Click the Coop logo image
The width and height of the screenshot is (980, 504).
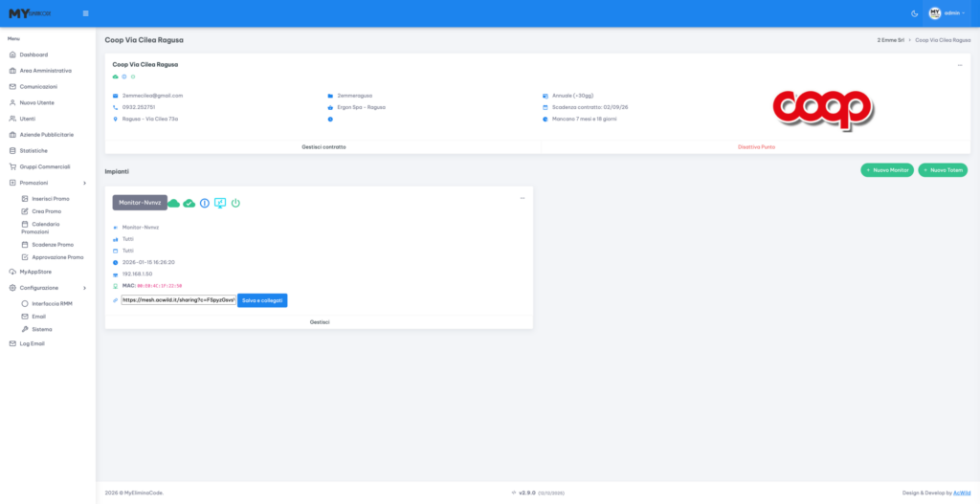(x=822, y=109)
